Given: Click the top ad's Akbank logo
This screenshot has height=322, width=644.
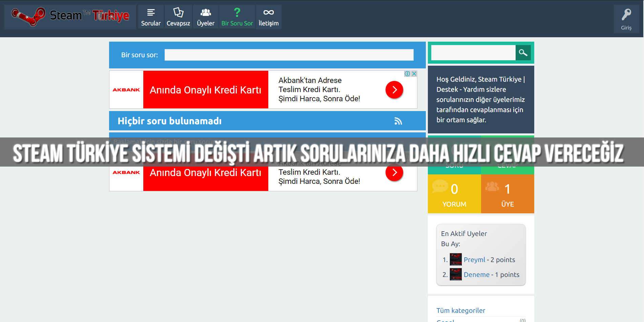Looking at the screenshot, I should tap(126, 90).
